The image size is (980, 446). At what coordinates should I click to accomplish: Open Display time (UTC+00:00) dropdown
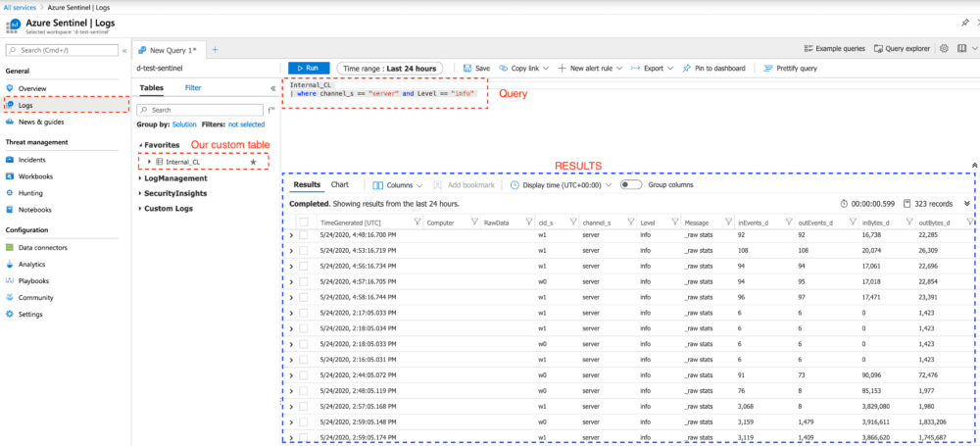coord(561,185)
